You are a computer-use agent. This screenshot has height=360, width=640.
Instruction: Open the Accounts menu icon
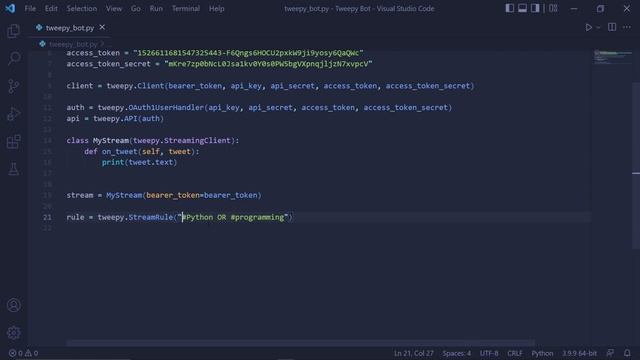click(x=13, y=305)
